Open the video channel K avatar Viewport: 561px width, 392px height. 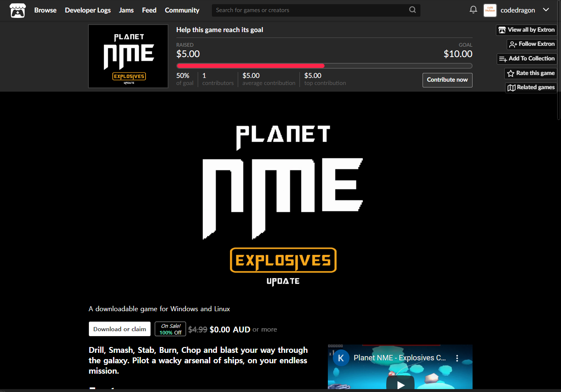[341, 358]
